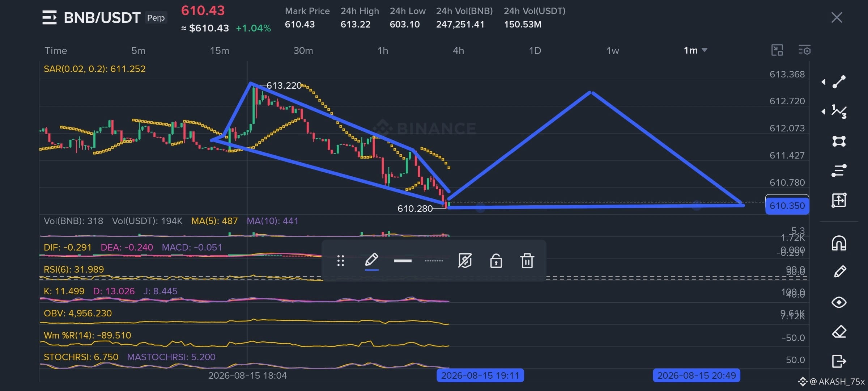Click the DEA: -0.240 label
Image resolution: width=868 pixels, height=391 pixels.
coord(127,247)
